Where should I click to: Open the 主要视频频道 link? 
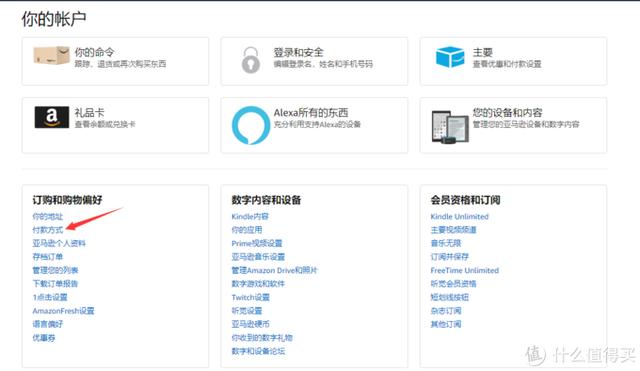pos(453,230)
